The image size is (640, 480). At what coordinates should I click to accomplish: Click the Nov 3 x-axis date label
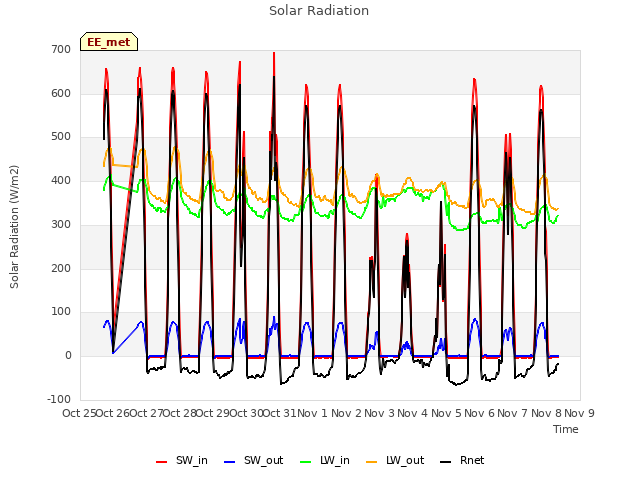379,413
